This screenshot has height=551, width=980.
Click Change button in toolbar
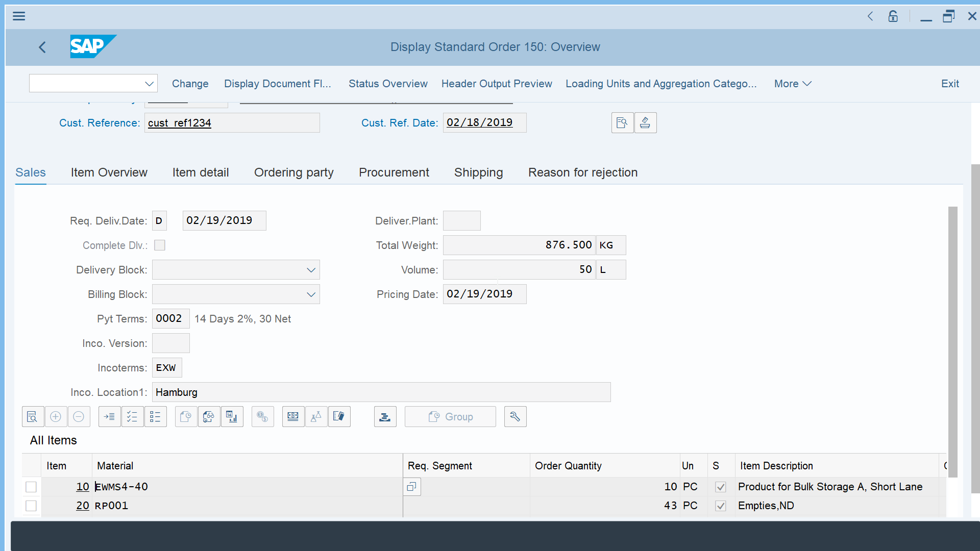[x=190, y=84]
